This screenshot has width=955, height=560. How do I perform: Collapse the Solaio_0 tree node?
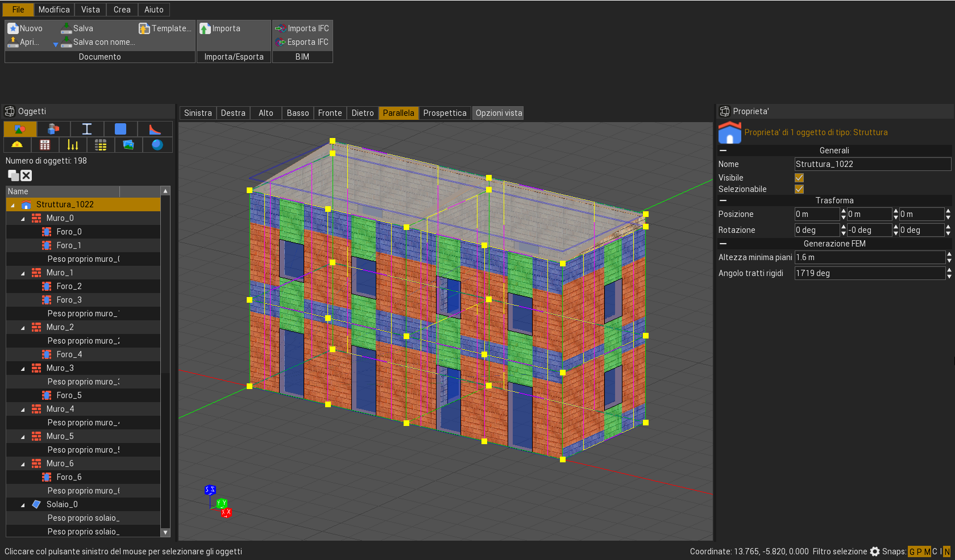(23, 505)
